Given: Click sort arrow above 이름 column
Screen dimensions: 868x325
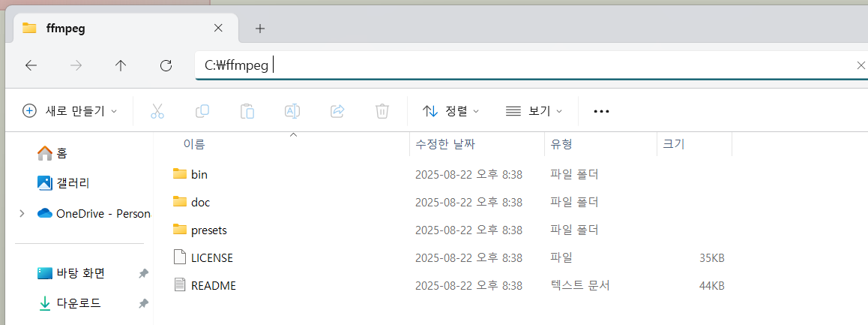Looking at the screenshot, I should click(x=294, y=135).
